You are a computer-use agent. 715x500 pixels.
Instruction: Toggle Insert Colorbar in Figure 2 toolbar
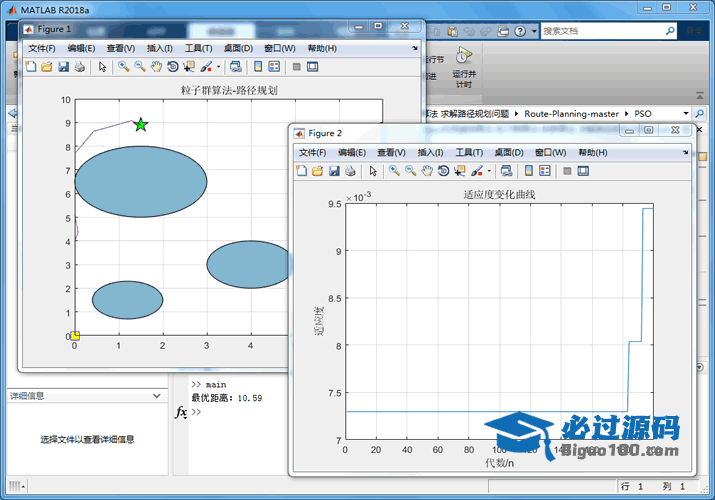pos(529,171)
